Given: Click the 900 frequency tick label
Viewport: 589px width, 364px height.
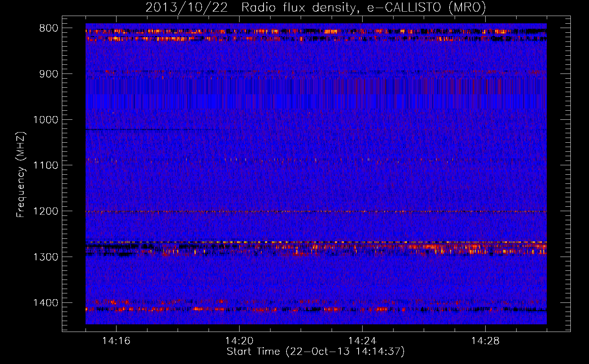Looking at the screenshot, I should 48,74.
